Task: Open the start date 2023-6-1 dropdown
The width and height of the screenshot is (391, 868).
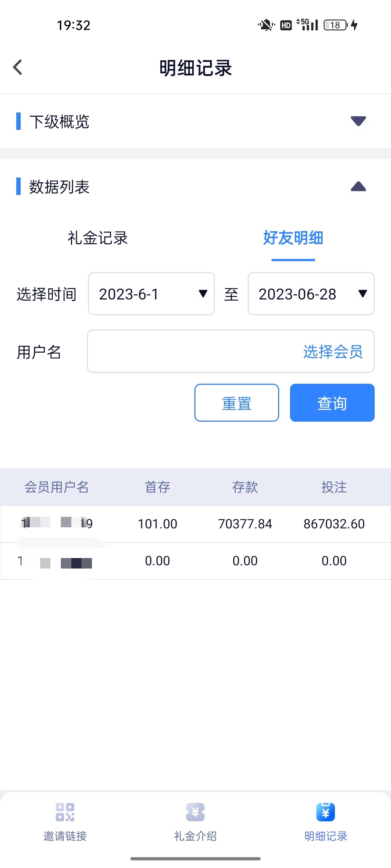Action: tap(151, 294)
